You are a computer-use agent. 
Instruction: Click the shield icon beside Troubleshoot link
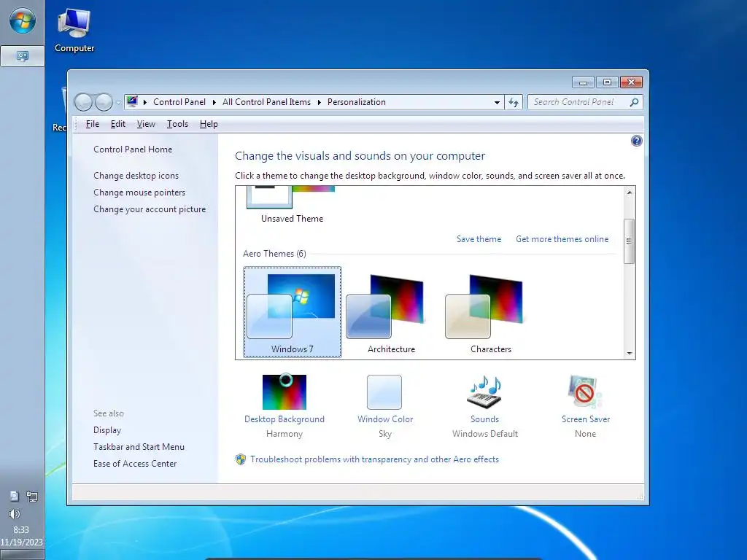tap(241, 459)
